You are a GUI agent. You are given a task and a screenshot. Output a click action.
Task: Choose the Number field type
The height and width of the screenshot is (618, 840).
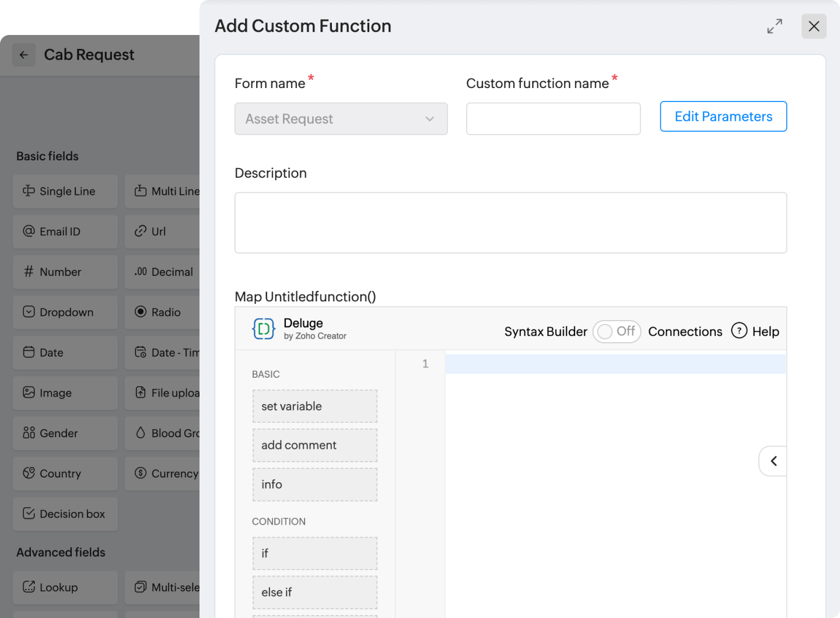pos(65,272)
